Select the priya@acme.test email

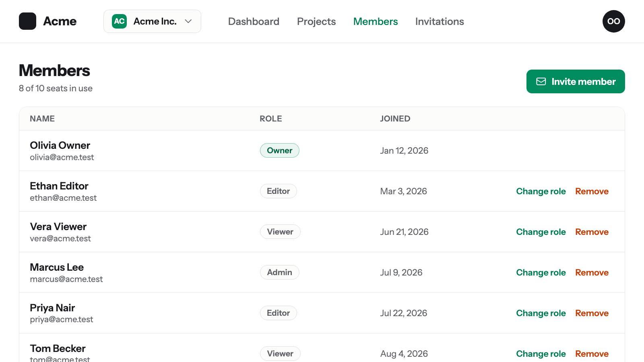tap(62, 319)
